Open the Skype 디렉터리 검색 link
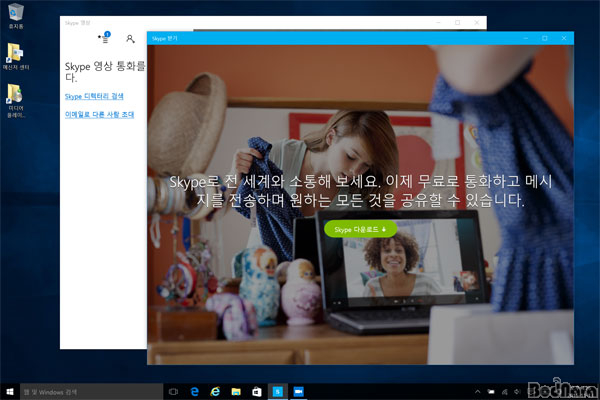The height and width of the screenshot is (400, 600). coord(94,96)
